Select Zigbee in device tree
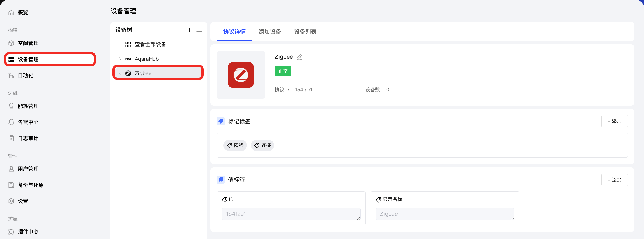The height and width of the screenshot is (239, 644). [x=159, y=73]
